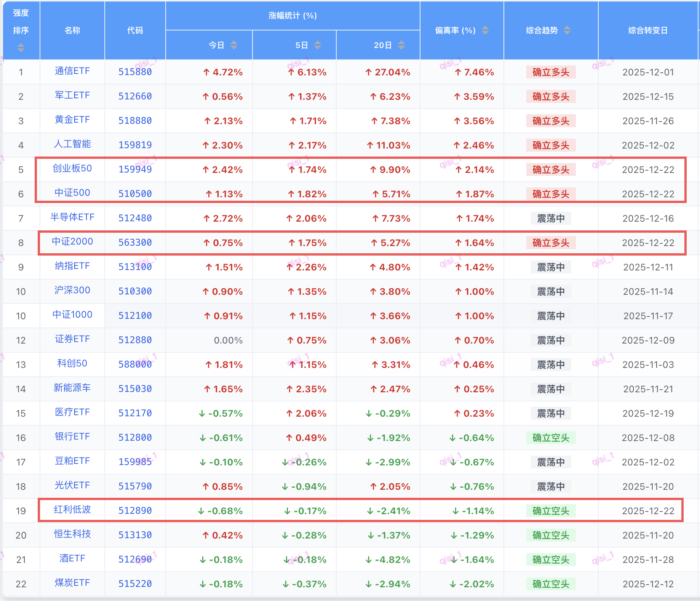This screenshot has height=601, width=700.
Task: Sort by 偏离率 (%) column arrows
Action: 485,30
